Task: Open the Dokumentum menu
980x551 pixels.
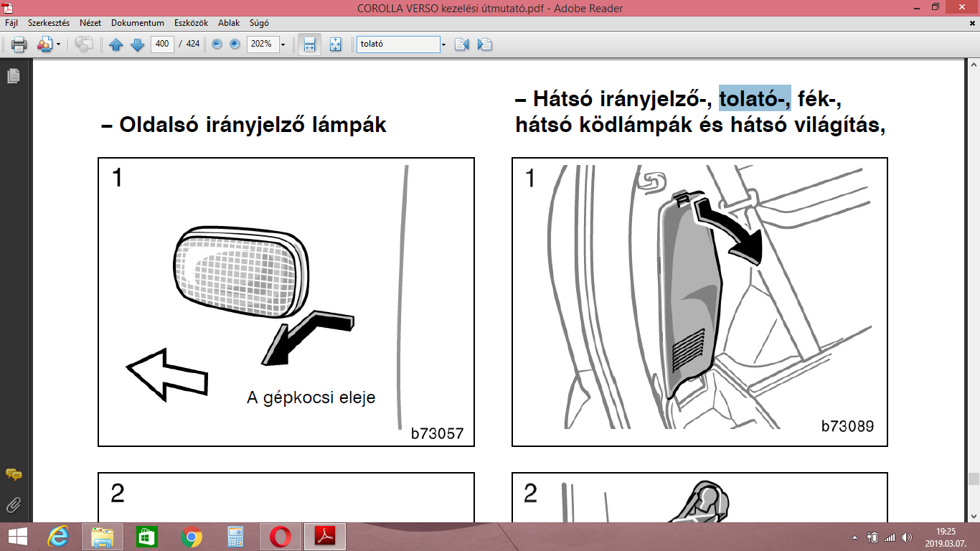Action: tap(138, 23)
